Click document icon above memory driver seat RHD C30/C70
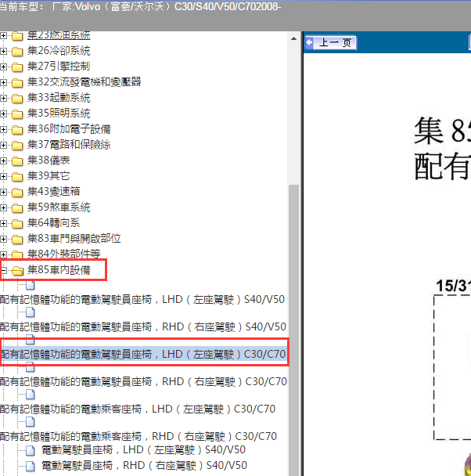The width and height of the screenshot is (471, 476). coord(30,367)
